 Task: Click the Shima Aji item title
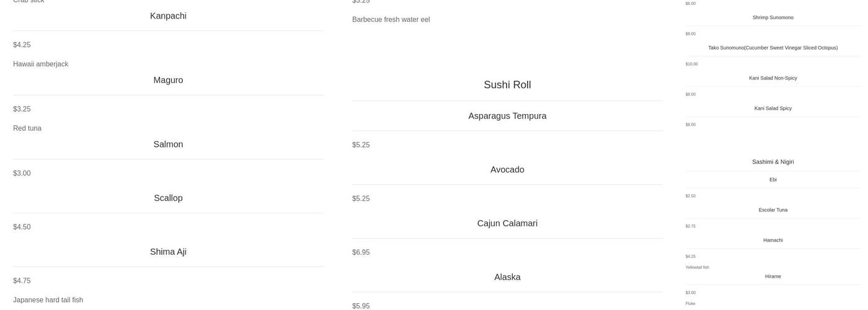point(168,252)
